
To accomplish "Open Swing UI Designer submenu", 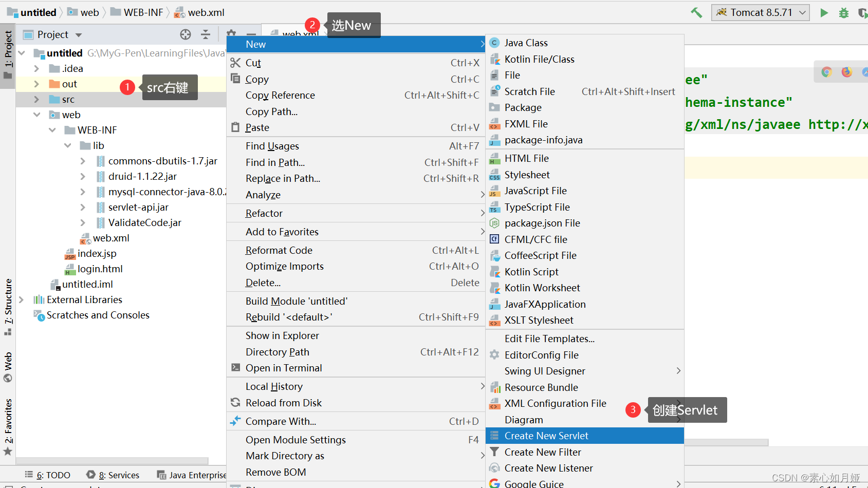I will 585,371.
